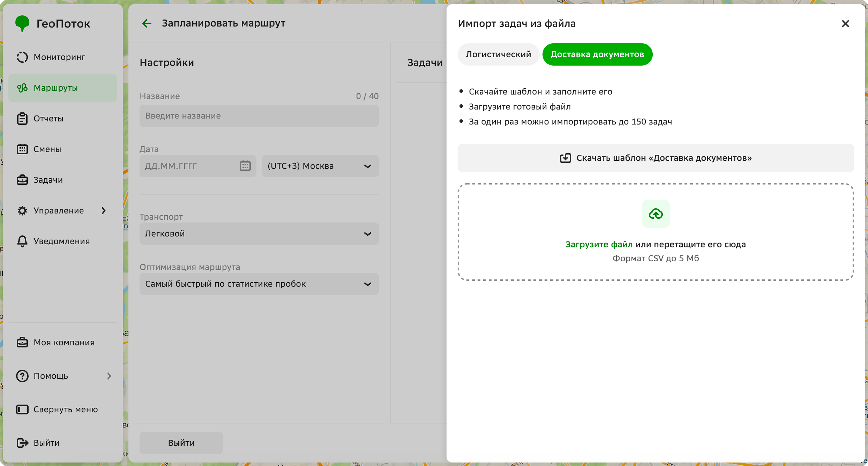Image resolution: width=868 pixels, height=466 pixels.
Task: Go back with the green arrow
Action: (x=147, y=23)
